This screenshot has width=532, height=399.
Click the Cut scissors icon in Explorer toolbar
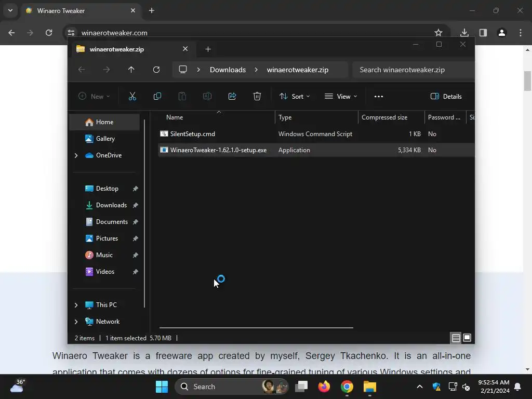132,96
